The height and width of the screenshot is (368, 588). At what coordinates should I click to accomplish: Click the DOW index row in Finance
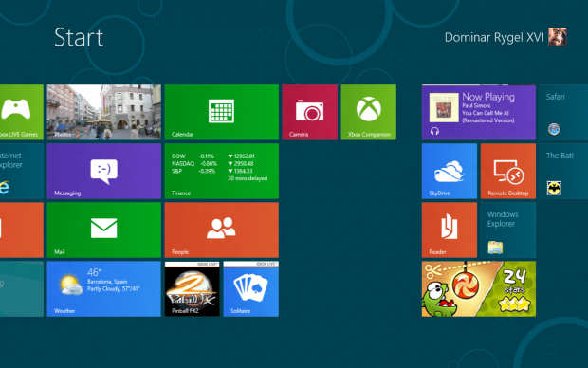tap(213, 156)
